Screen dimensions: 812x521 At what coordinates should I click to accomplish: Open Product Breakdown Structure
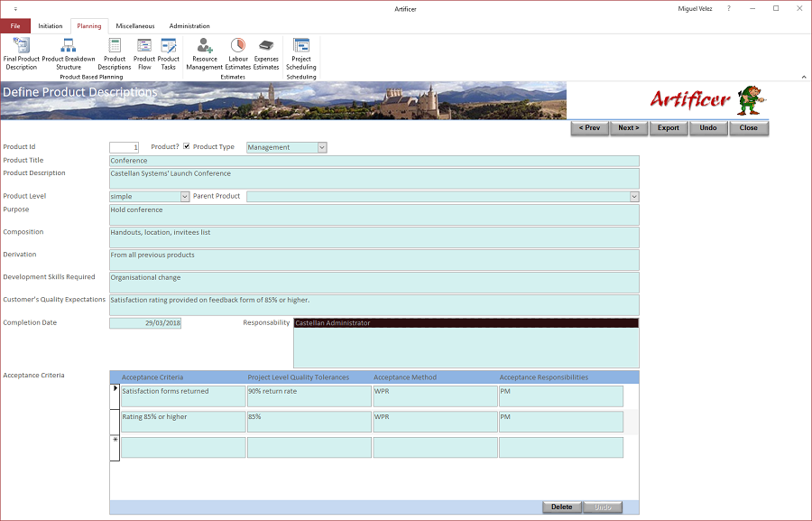69,54
